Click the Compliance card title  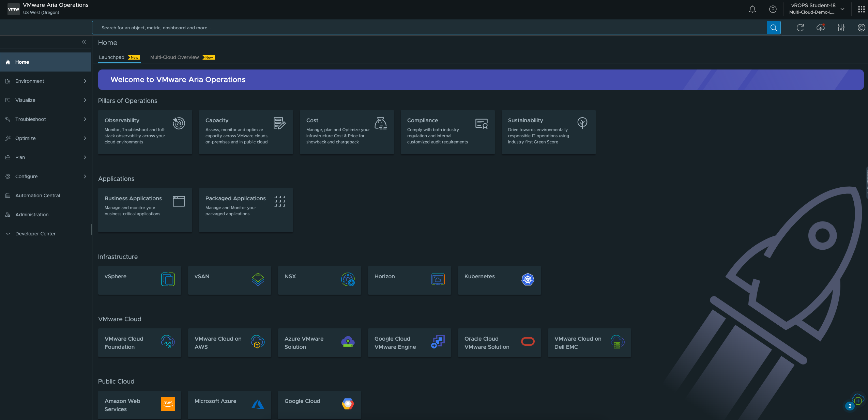[423, 120]
